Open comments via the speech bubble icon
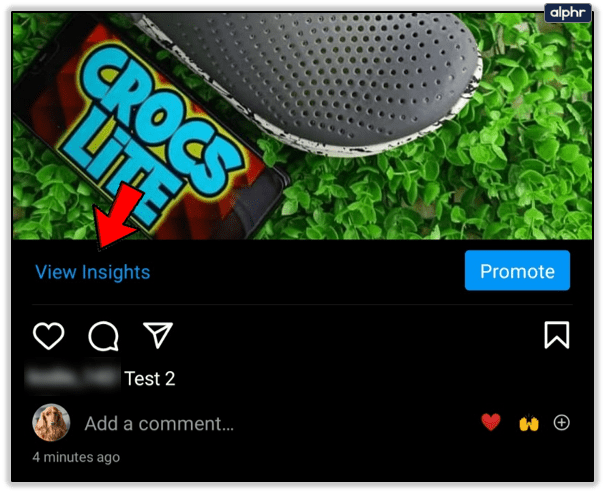Screen dimensions: 605x493 click(103, 336)
